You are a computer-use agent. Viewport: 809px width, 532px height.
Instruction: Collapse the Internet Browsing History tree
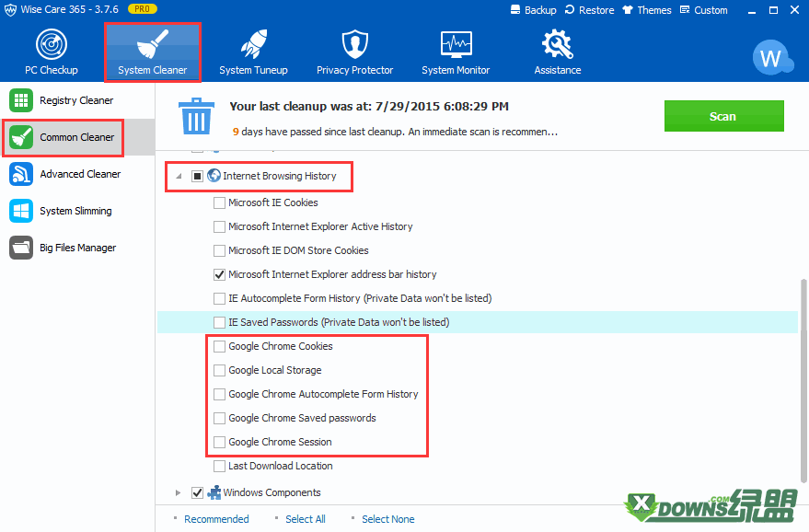(x=179, y=176)
